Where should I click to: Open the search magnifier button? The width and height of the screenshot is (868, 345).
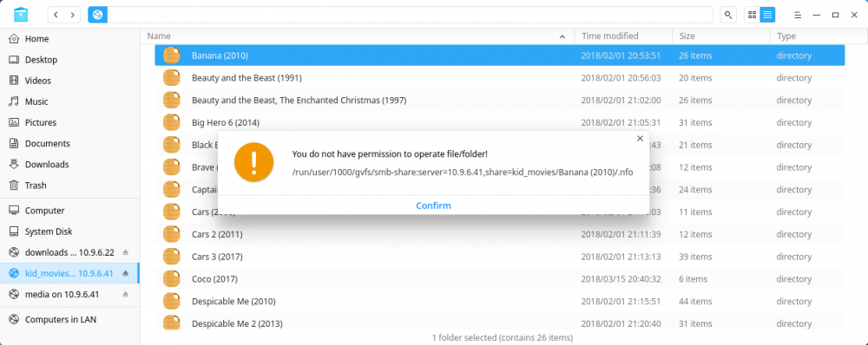click(728, 15)
